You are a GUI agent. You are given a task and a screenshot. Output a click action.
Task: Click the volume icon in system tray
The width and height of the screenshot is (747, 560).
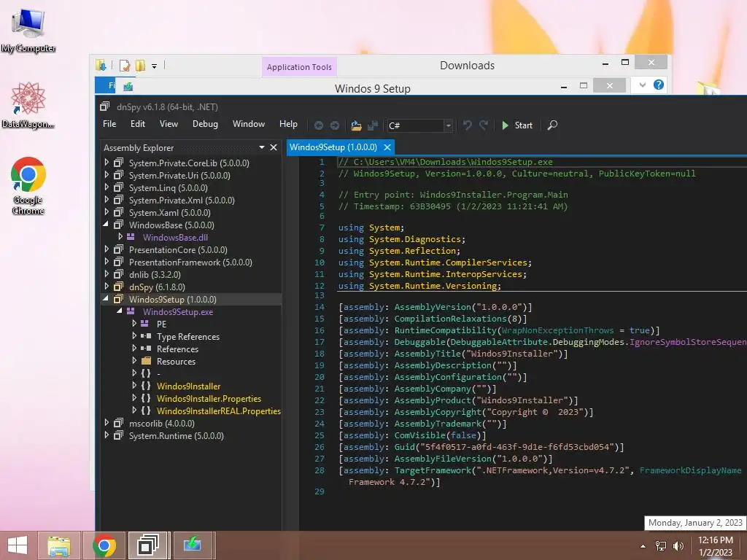pos(678,545)
